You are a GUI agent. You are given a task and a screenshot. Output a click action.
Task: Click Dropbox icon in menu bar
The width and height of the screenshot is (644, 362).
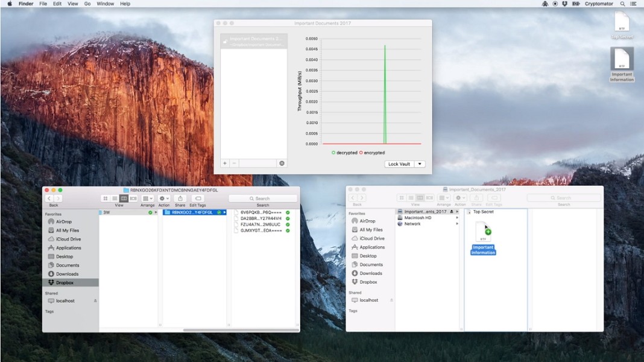coord(565,4)
